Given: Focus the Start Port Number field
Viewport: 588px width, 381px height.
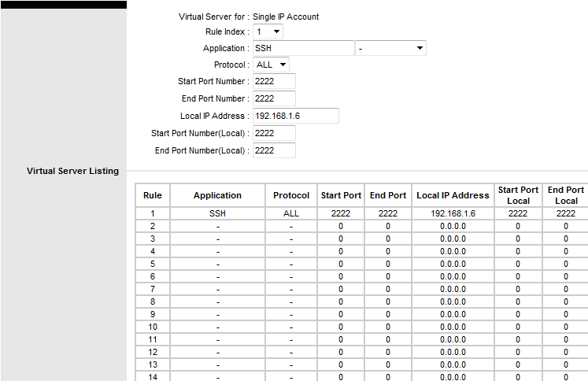Looking at the screenshot, I should point(274,81).
